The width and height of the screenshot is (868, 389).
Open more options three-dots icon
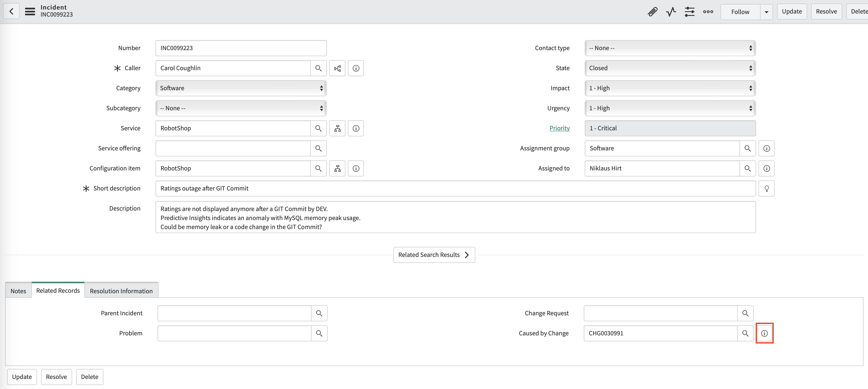pyautogui.click(x=708, y=12)
